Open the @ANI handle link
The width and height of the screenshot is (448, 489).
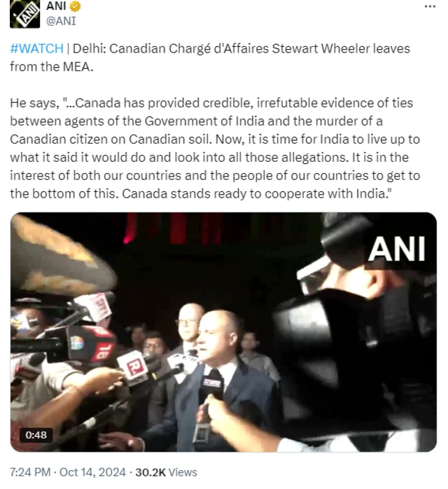click(61, 21)
